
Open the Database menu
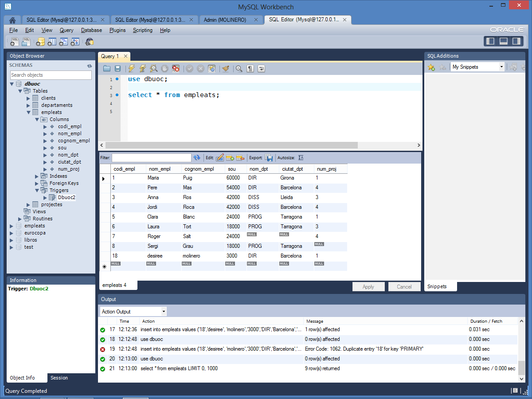91,30
